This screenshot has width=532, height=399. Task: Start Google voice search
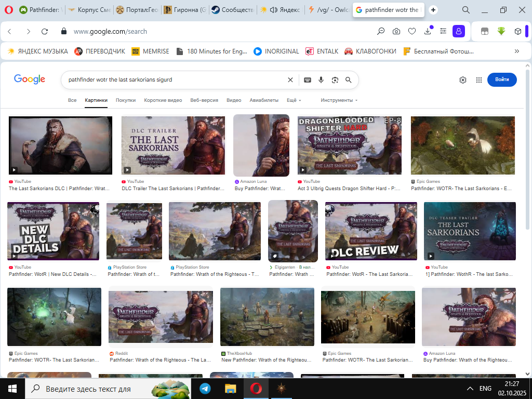coord(321,79)
